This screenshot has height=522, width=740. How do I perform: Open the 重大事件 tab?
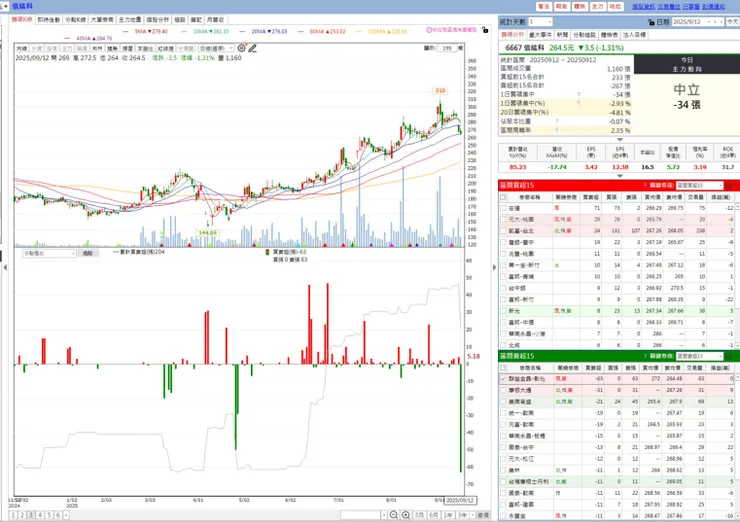click(x=540, y=35)
